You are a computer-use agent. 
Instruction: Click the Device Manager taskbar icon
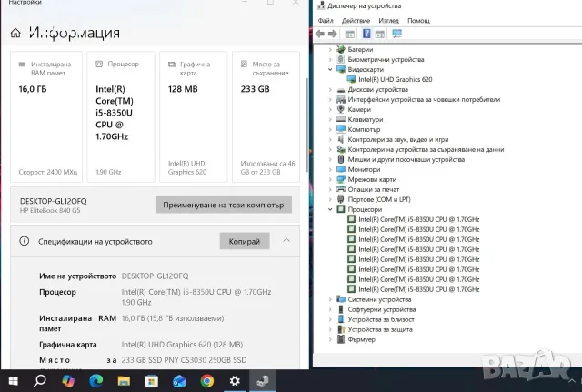tap(263, 381)
